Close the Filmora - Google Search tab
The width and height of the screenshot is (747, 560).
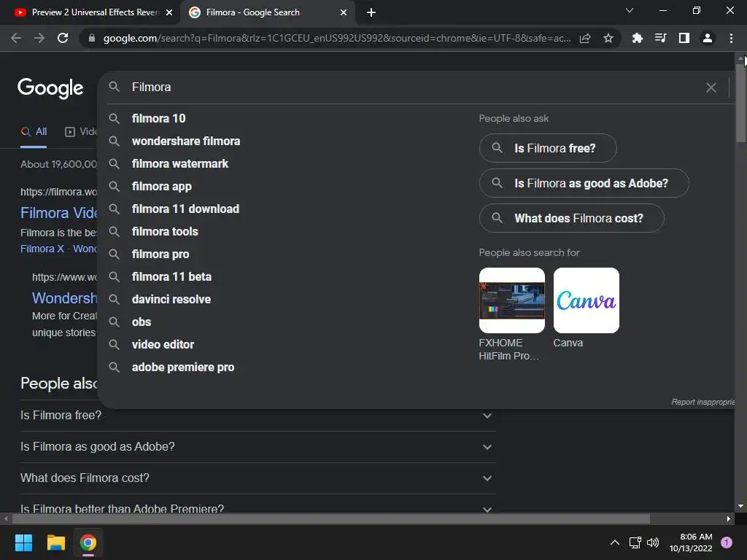(x=344, y=12)
